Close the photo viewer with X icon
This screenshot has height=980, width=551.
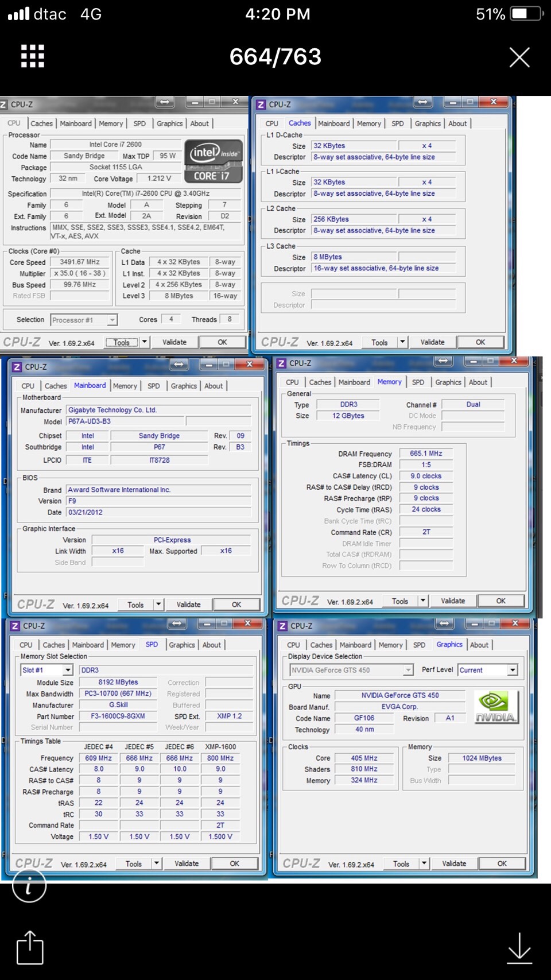(519, 57)
